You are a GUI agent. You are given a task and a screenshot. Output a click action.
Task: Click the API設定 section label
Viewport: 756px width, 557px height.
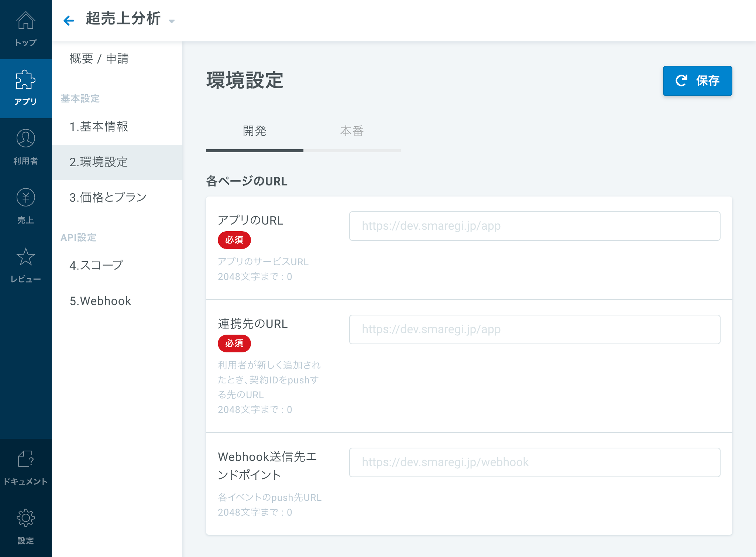click(x=78, y=238)
